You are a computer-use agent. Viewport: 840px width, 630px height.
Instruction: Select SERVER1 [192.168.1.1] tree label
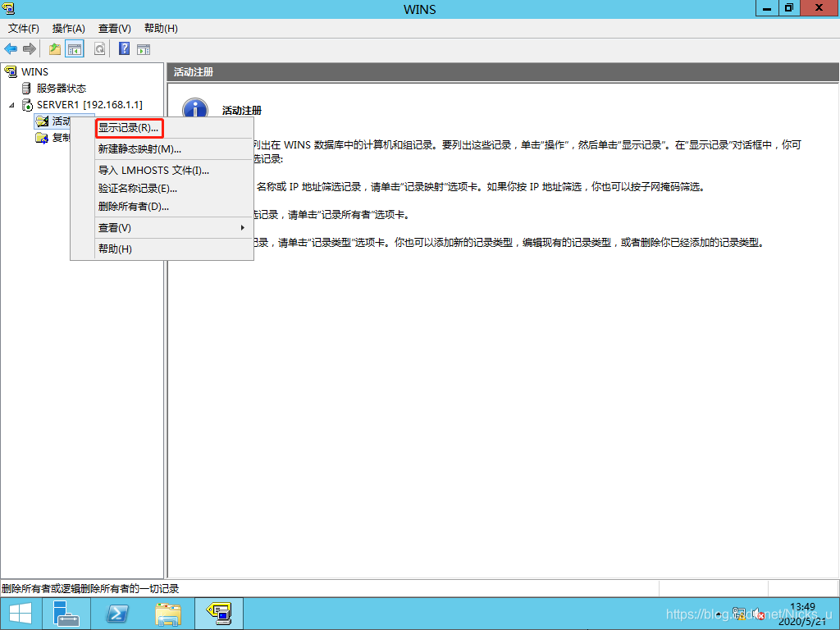[x=89, y=105]
